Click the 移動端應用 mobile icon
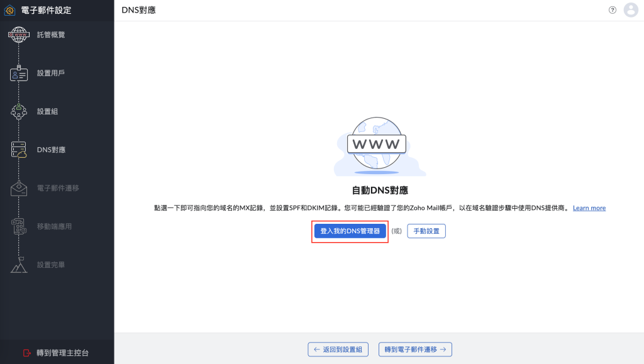The width and height of the screenshot is (644, 364). click(x=18, y=226)
